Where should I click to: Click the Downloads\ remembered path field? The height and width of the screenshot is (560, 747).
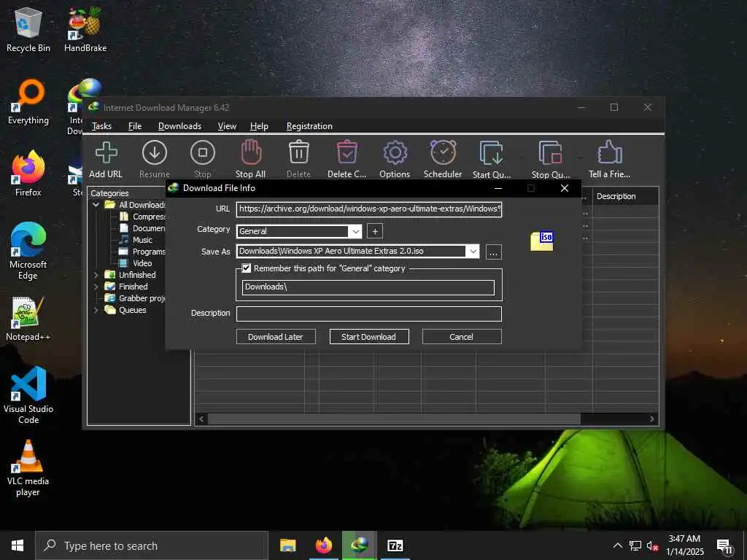coord(368,287)
